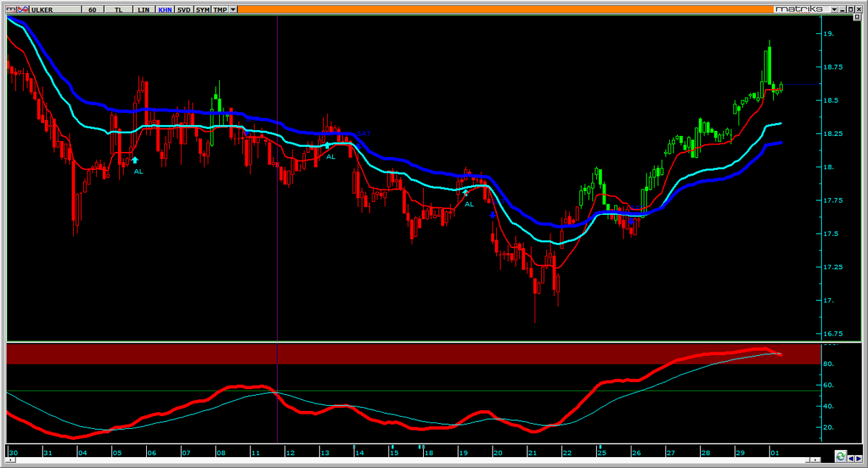Click the ULKER symbol field
This screenshot has height=468, width=868.
[56, 9]
